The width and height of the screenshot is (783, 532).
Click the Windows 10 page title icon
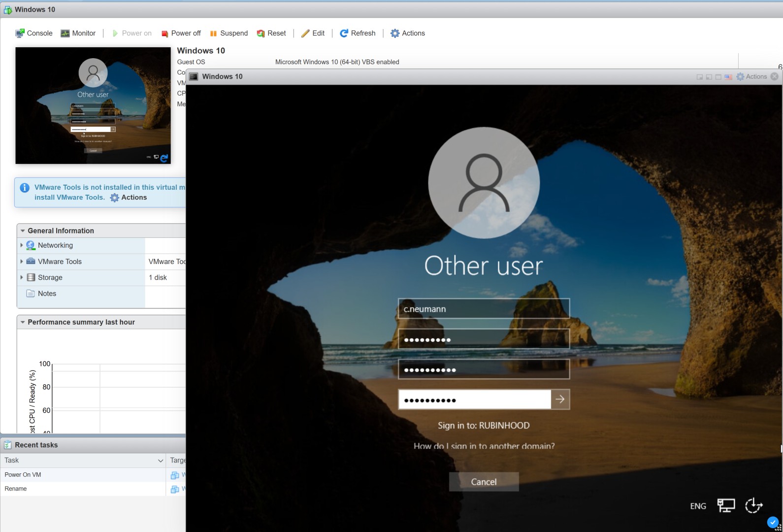[x=8, y=9]
